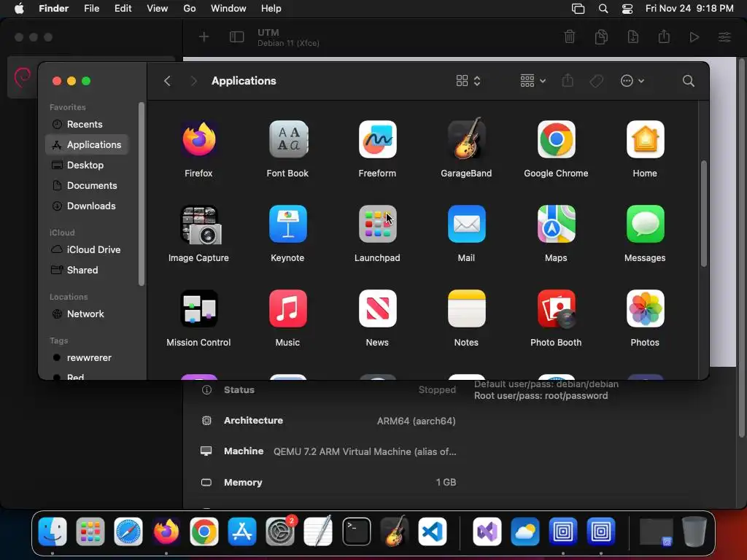747x560 pixels.
Task: Open the Group By dropdown in Finder
Action: [533, 81]
